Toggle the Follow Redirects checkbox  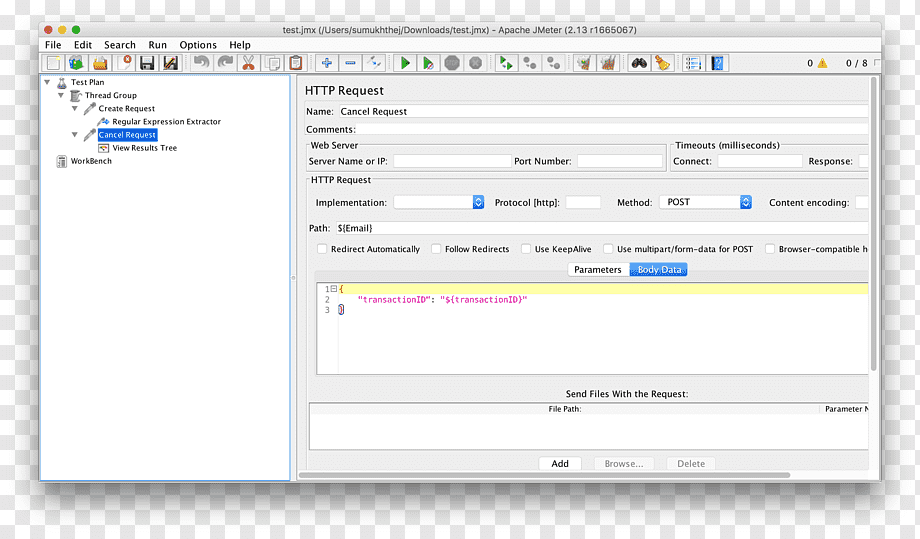point(436,249)
